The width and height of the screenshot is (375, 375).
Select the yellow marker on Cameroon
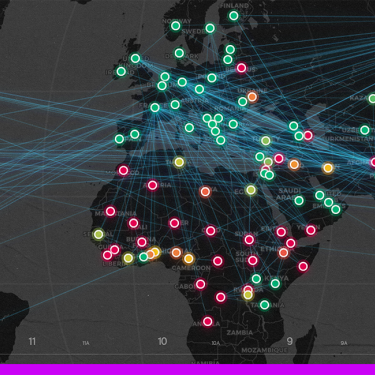pyautogui.click(x=189, y=258)
